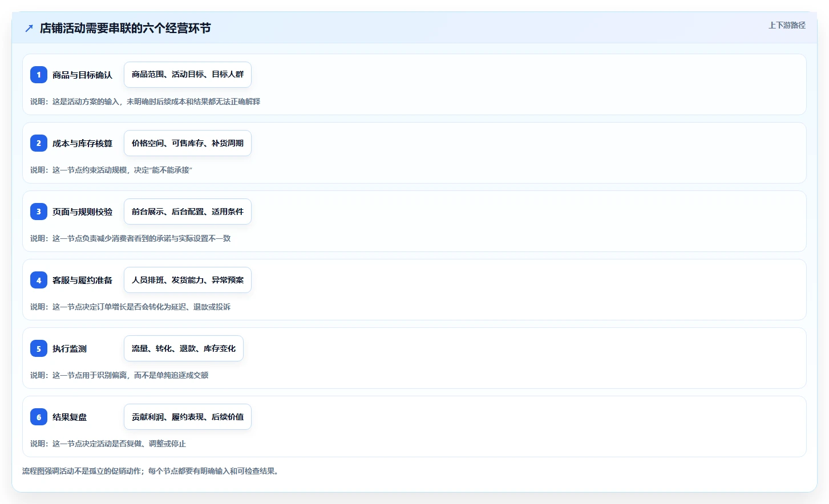Select step badge number 5

[x=39, y=348]
